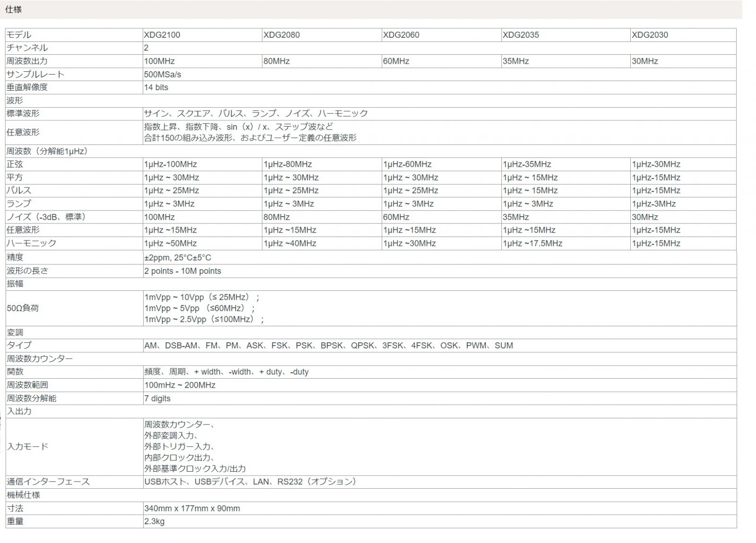Select the 100mHz ~ 200MHz counter range
756x543 pixels.
coord(180,385)
